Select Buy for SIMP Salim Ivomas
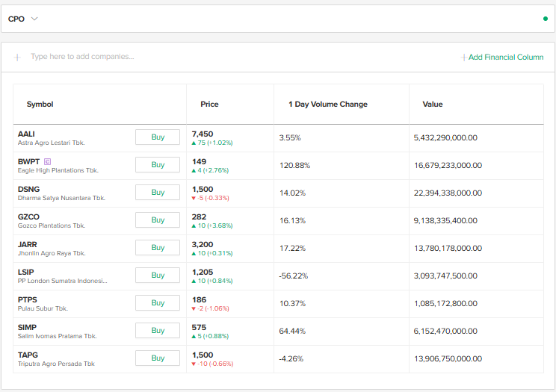This screenshot has height=392, width=556. click(158, 331)
